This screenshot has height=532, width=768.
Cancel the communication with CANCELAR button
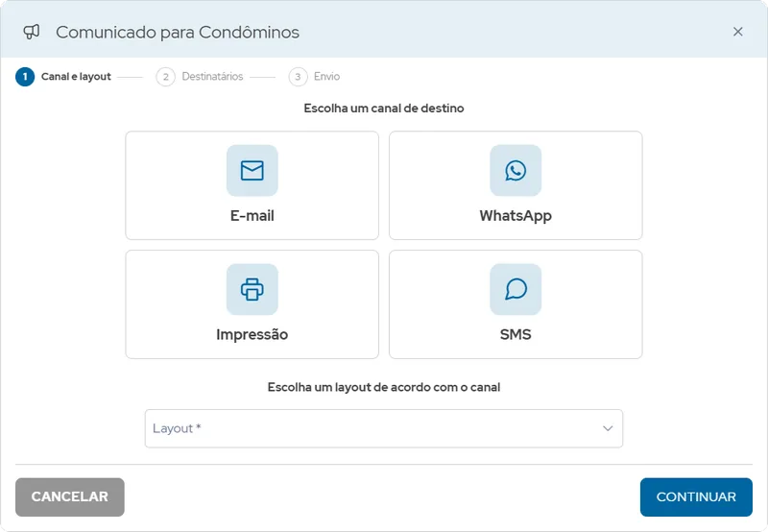(x=69, y=496)
